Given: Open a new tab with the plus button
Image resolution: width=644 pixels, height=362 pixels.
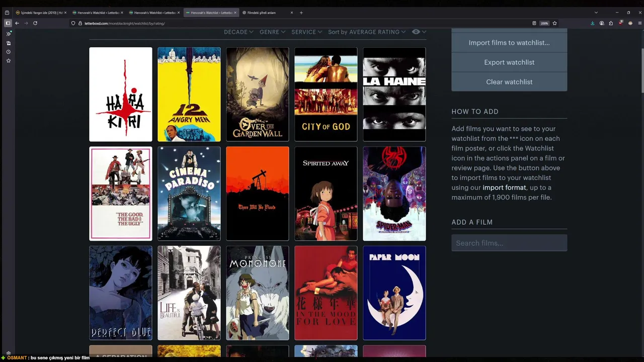Looking at the screenshot, I should point(301,13).
